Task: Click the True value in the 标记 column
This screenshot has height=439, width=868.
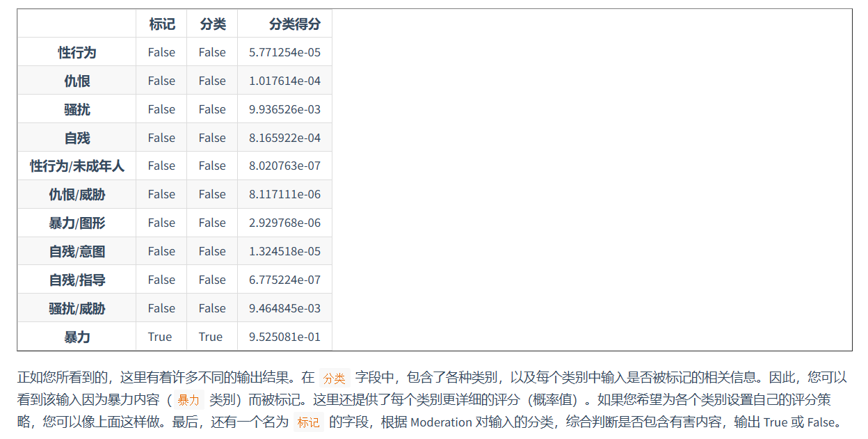Action: pyautogui.click(x=160, y=337)
